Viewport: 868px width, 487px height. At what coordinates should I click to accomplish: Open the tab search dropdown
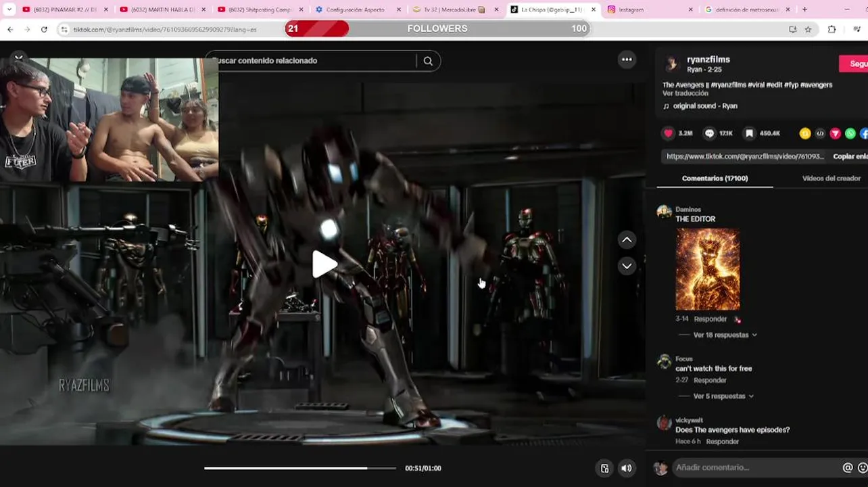click(x=9, y=9)
